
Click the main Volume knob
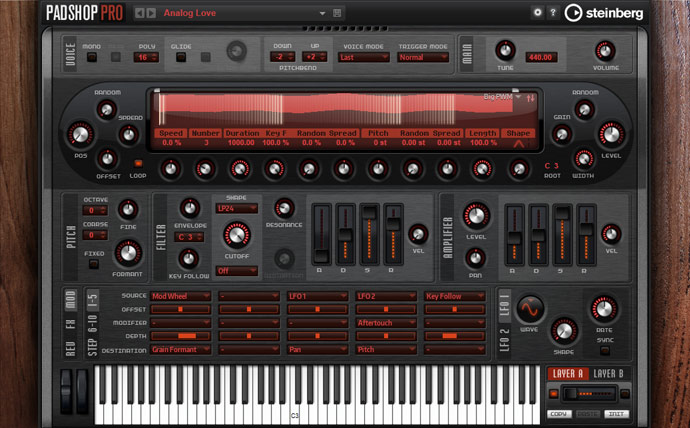pos(606,51)
